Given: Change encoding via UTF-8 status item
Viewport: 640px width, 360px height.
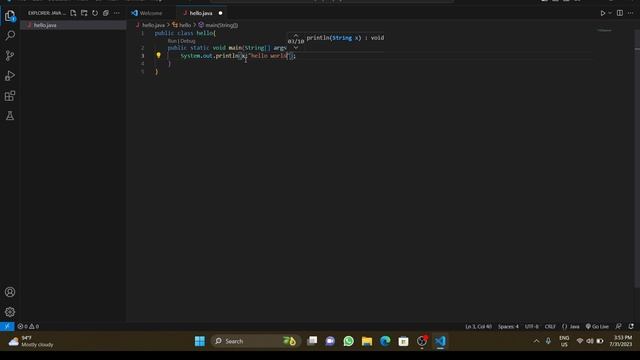Looking at the screenshot, I should click(x=531, y=327).
